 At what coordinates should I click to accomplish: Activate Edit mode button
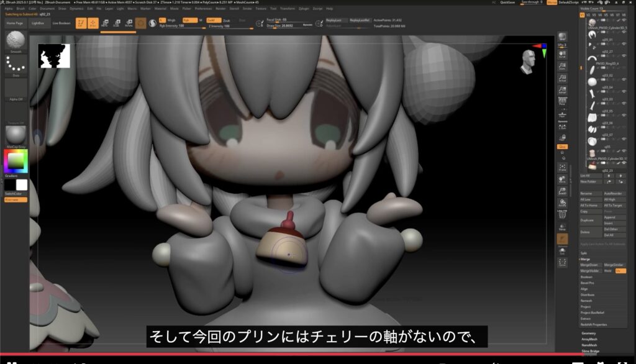pyautogui.click(x=81, y=23)
